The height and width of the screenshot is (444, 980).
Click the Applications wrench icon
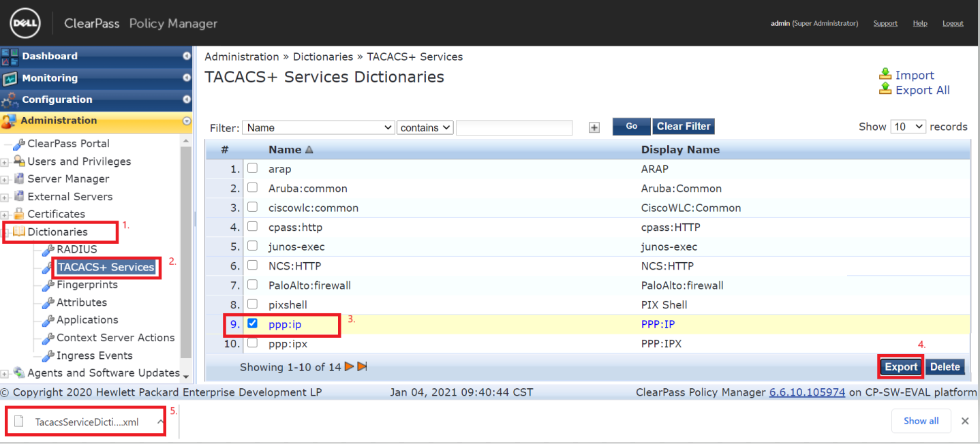[x=48, y=321]
